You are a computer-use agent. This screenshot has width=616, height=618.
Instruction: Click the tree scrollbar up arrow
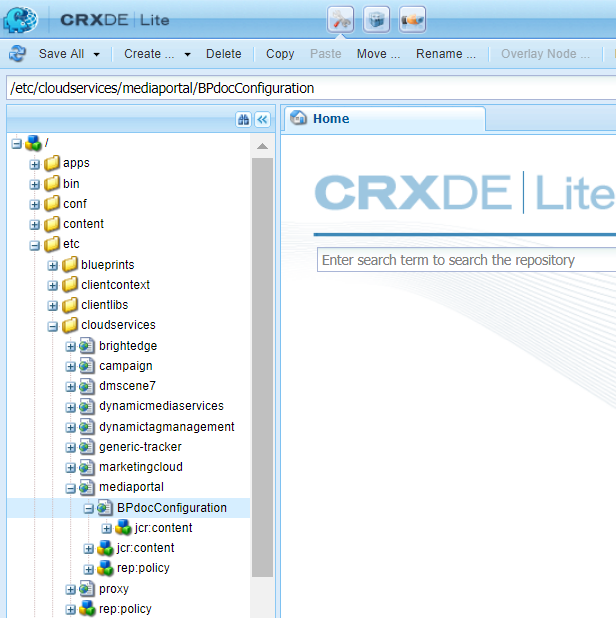(262, 147)
